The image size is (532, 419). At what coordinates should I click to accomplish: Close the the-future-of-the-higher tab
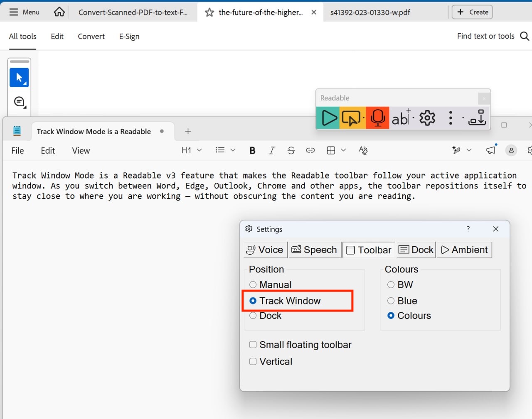314,12
